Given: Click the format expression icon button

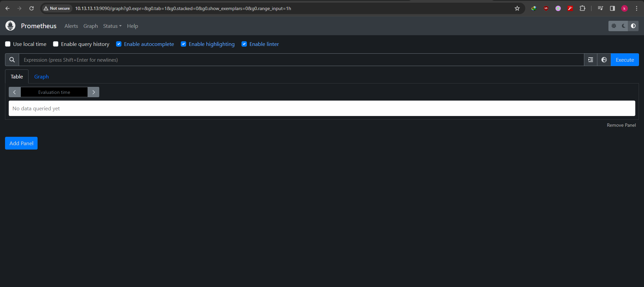Looking at the screenshot, I should [590, 60].
